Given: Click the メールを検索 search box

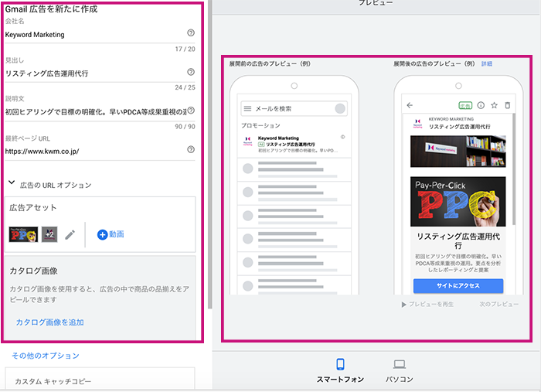Looking at the screenshot, I should [294, 109].
